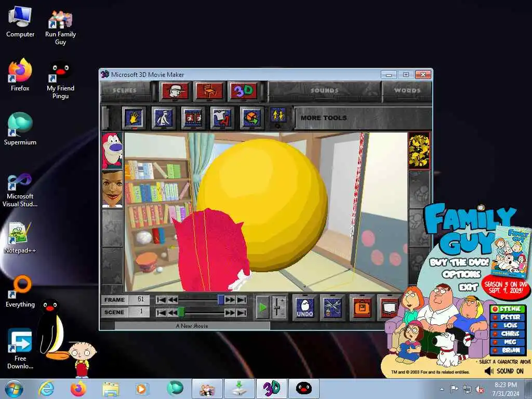Step forward one frame
The height and width of the screenshot is (399, 532).
click(x=230, y=300)
